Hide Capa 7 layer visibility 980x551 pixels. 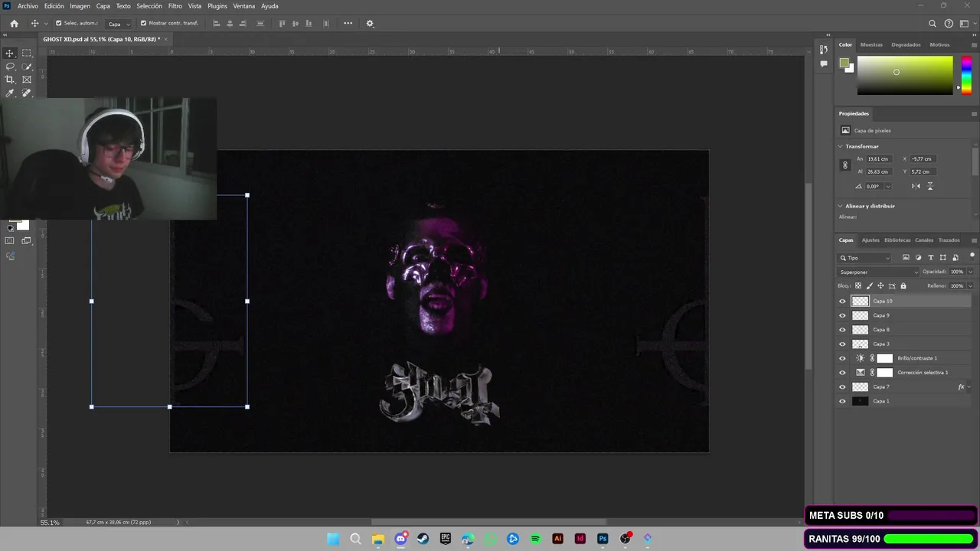842,387
